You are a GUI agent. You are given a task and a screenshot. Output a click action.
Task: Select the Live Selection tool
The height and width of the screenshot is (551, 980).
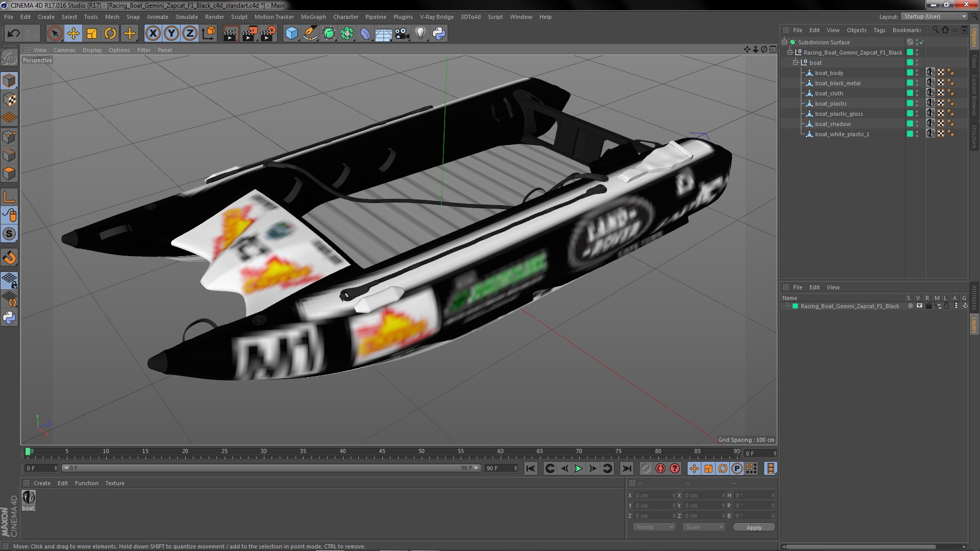click(x=55, y=34)
